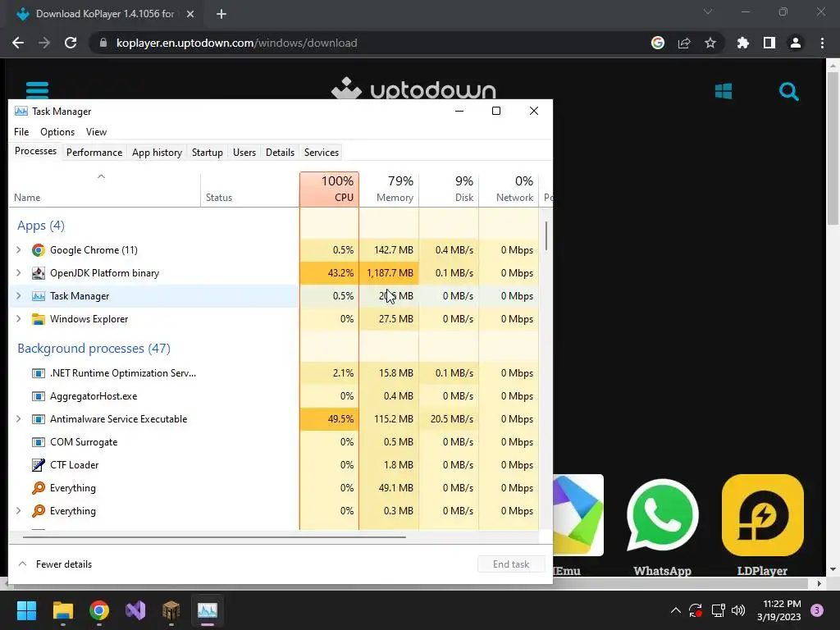Click the OpenJDK Platform binary icon

click(x=38, y=273)
